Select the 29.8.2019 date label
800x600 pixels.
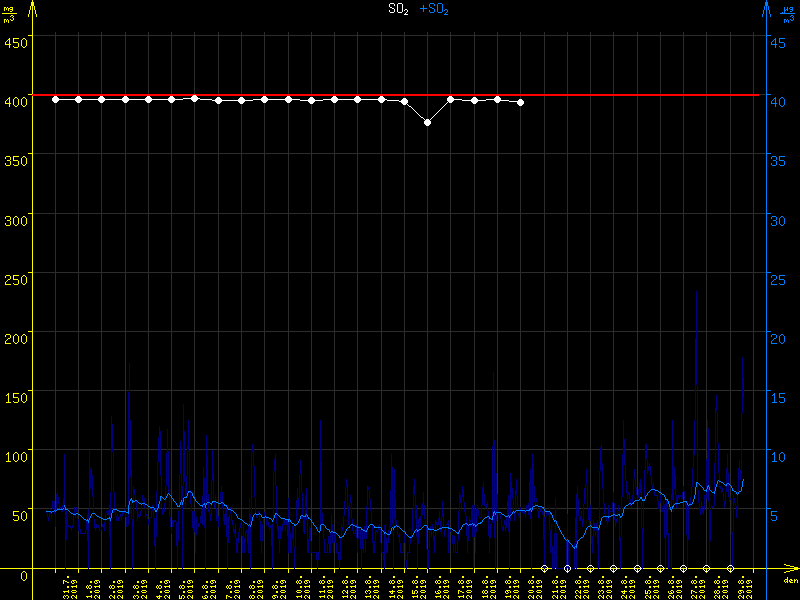tap(743, 585)
